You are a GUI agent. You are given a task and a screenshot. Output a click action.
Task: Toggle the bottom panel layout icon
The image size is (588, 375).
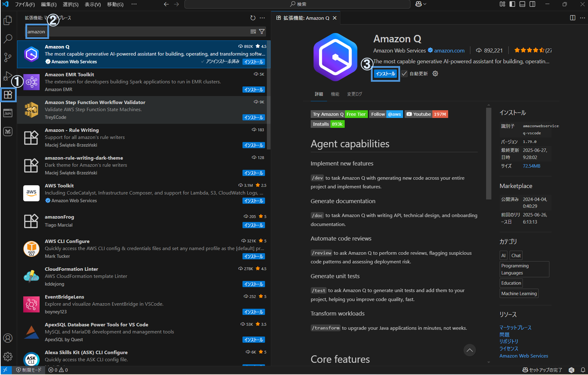[x=523, y=4]
